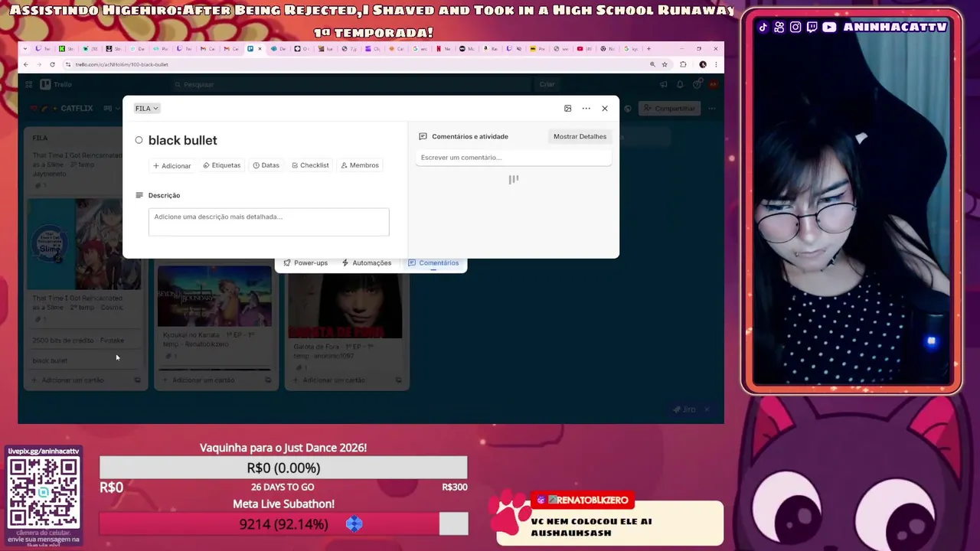Open browser extensions puzzle icon
980x551 pixels.
(x=683, y=64)
